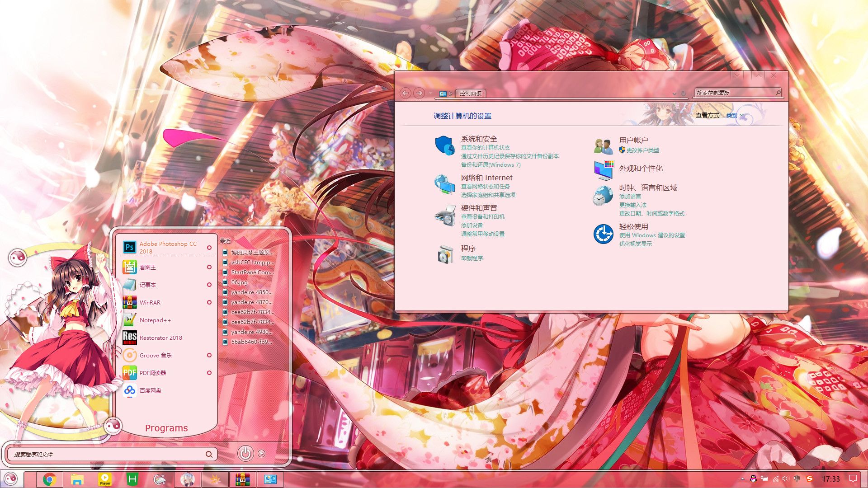Show hidden tray icons with the arrow
Image resolution: width=868 pixels, height=488 pixels.
(742, 479)
